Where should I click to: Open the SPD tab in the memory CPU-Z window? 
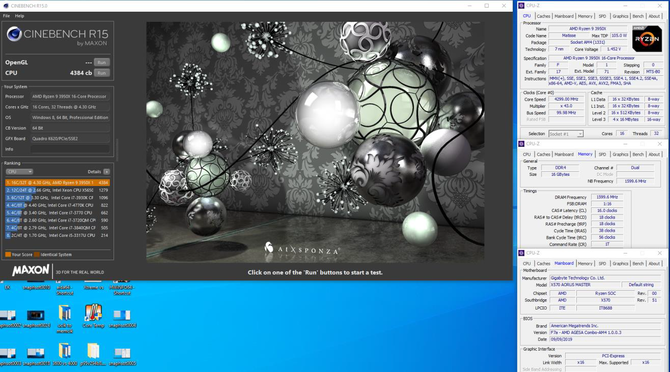[602, 154]
